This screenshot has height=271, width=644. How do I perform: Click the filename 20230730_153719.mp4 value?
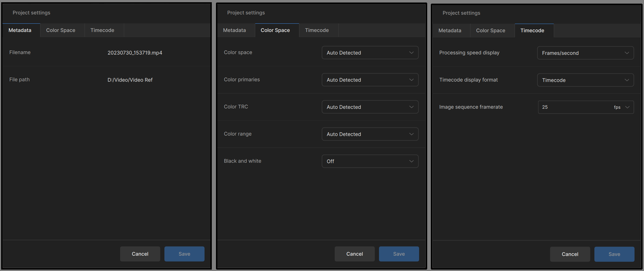point(135,53)
